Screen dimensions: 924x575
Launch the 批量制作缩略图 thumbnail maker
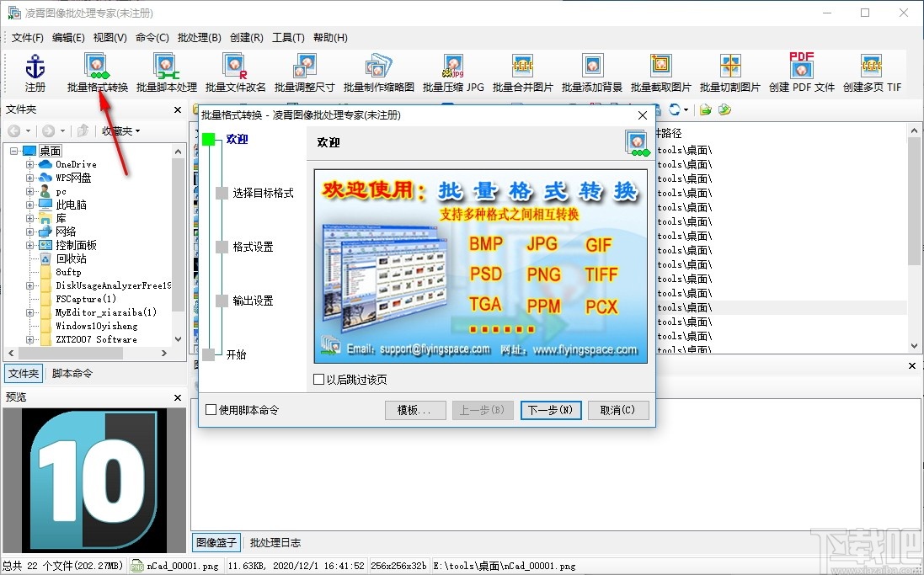[x=376, y=72]
